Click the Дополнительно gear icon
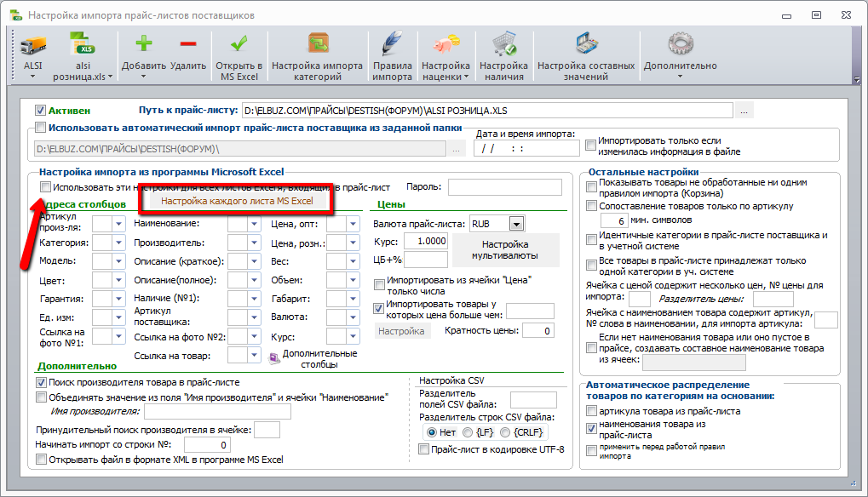This screenshot has height=497, width=868. pyautogui.click(x=681, y=44)
